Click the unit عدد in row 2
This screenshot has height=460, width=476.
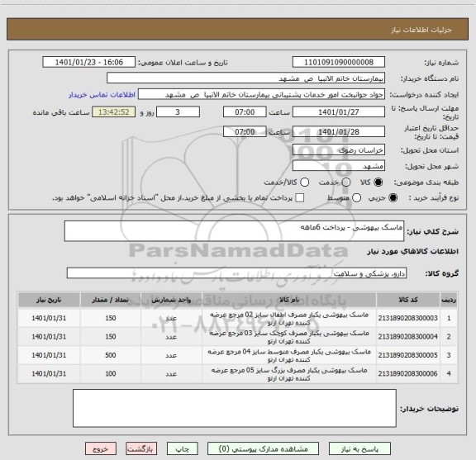171,337
